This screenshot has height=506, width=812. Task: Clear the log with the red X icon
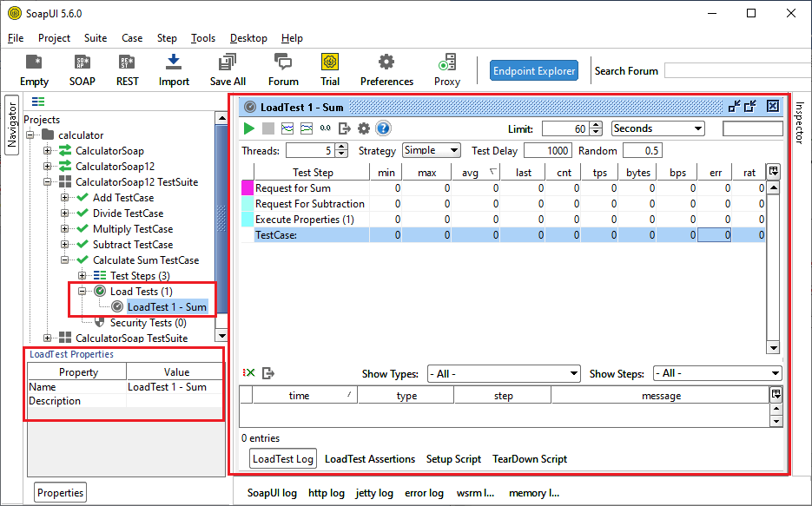(x=250, y=371)
